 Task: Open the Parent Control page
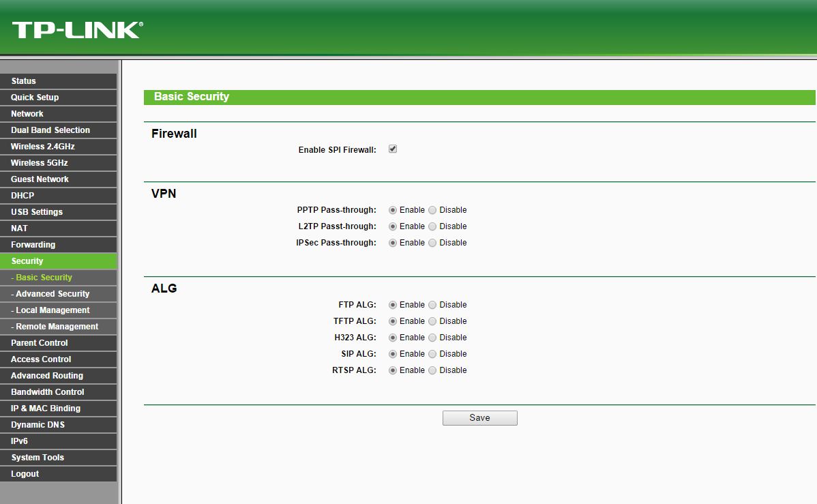(x=40, y=343)
